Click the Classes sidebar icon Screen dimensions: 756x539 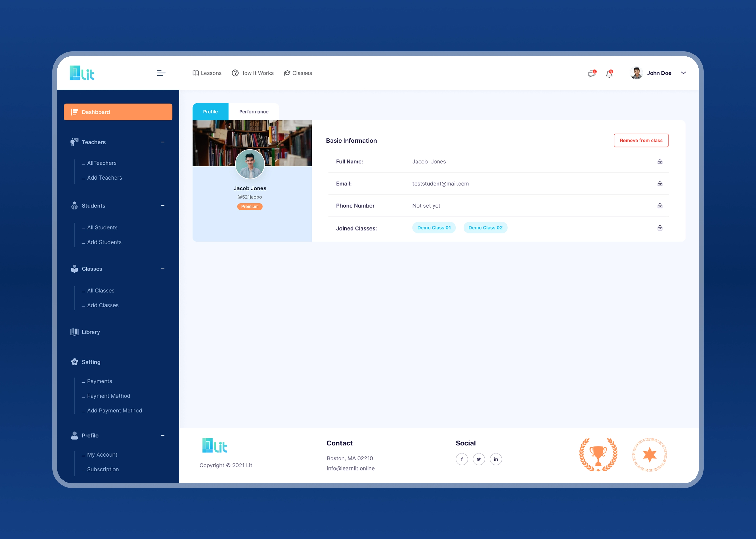pyautogui.click(x=74, y=269)
